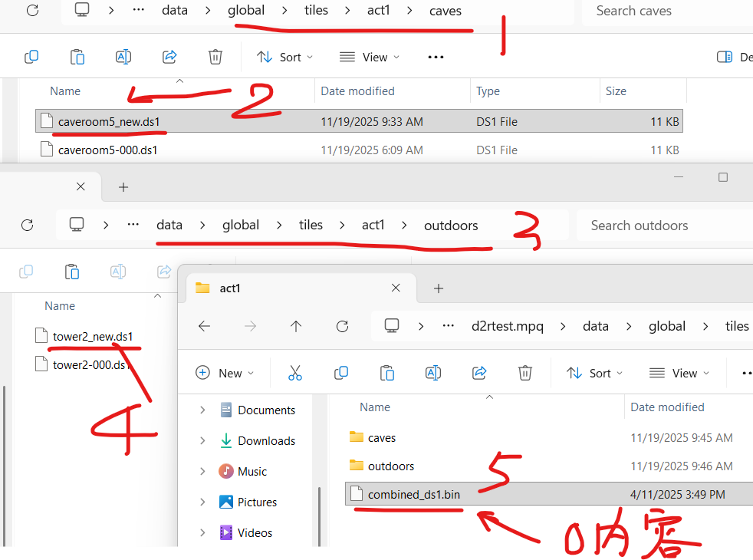Add new tab in outdoors window

(x=123, y=187)
